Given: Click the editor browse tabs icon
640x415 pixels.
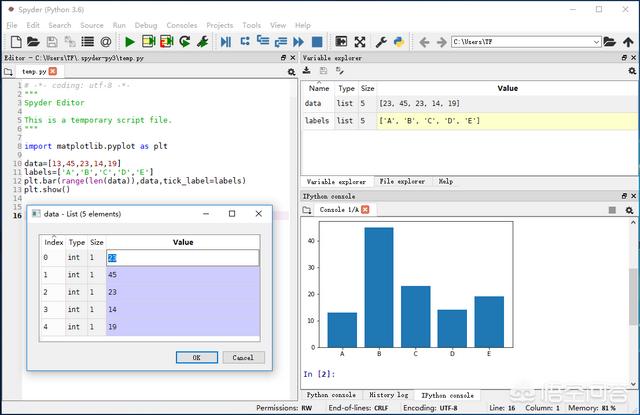Looking at the screenshot, I should click(8, 72).
